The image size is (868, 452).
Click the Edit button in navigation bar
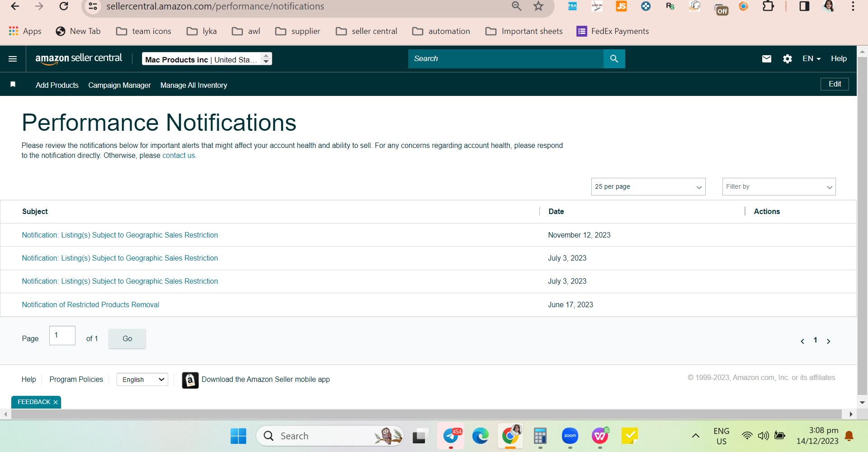coord(835,84)
